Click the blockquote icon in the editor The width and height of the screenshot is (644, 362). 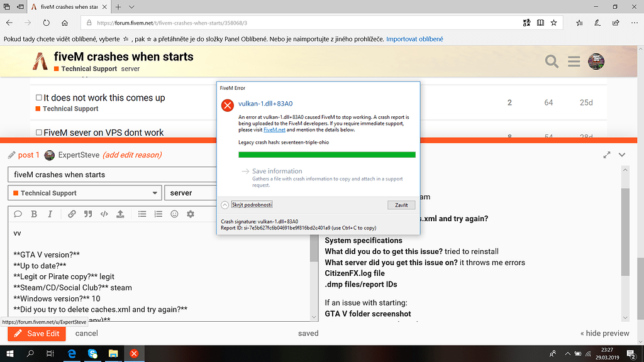click(x=87, y=214)
